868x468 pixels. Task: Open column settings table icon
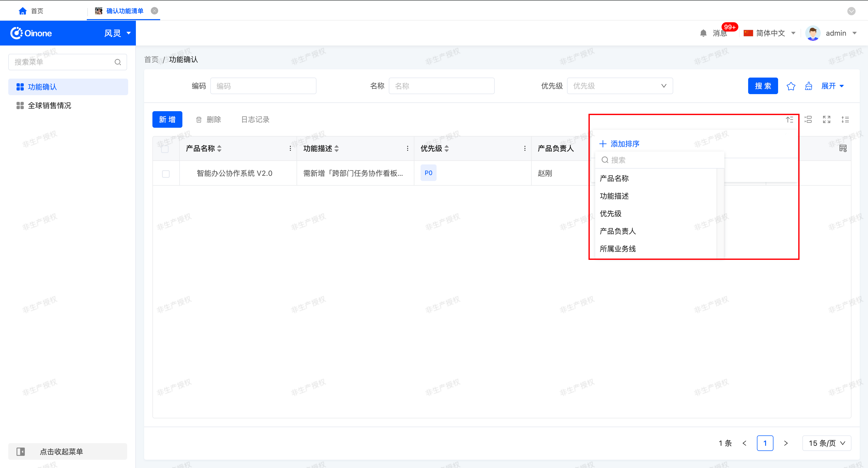(843, 148)
